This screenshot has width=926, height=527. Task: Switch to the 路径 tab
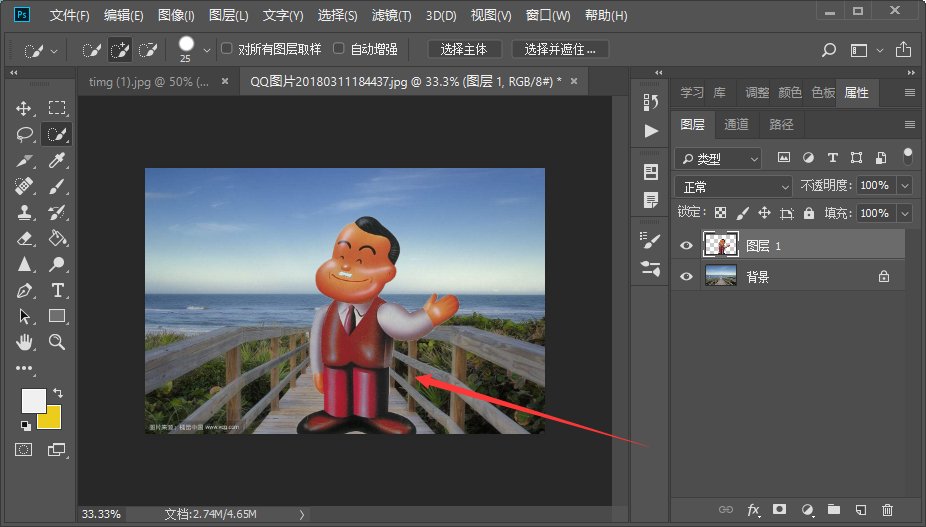(x=781, y=124)
